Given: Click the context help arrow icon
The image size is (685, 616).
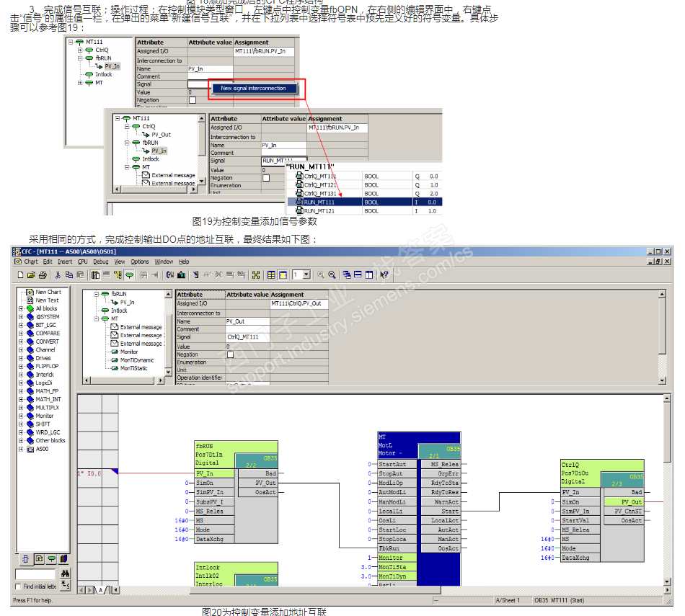Looking at the screenshot, I should [384, 275].
